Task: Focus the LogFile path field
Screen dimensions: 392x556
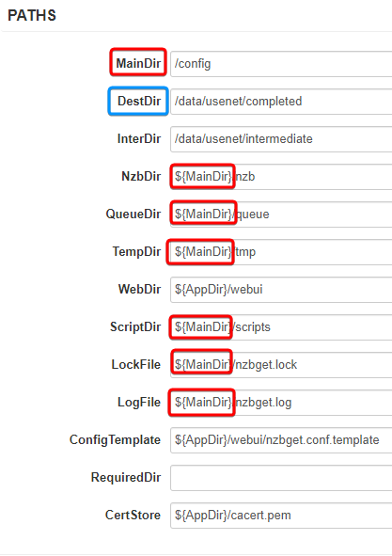Action: [281, 402]
